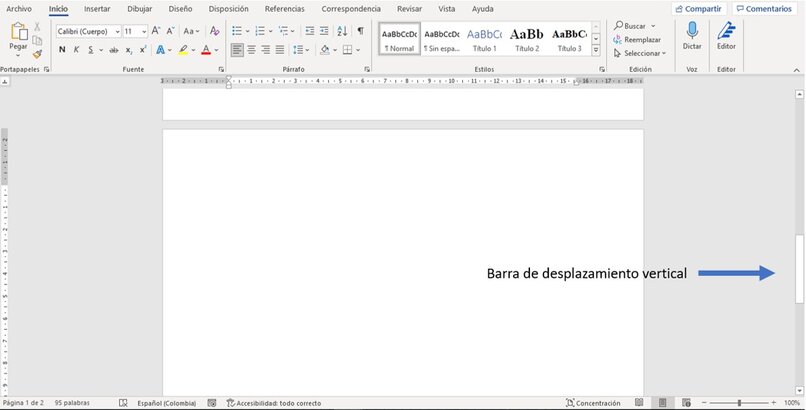This screenshot has width=806, height=410.
Task: Apply borders grid icon
Action: [347, 50]
